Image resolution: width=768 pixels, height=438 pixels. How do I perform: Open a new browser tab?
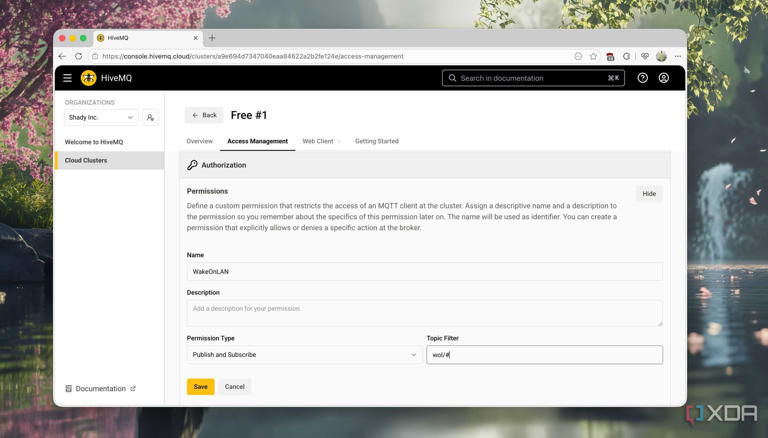pos(212,38)
